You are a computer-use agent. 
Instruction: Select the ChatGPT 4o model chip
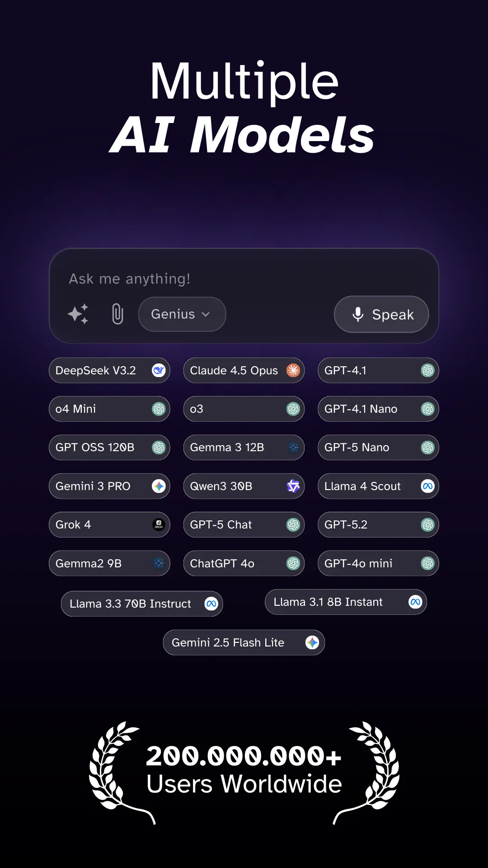244,563
